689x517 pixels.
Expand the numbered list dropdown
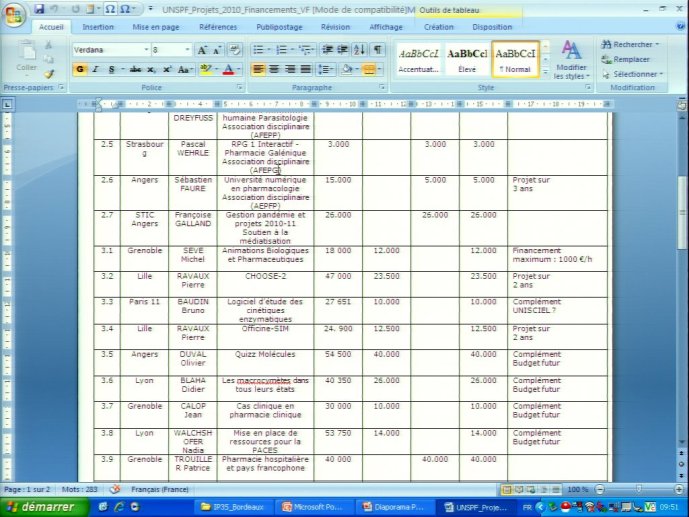(x=292, y=50)
